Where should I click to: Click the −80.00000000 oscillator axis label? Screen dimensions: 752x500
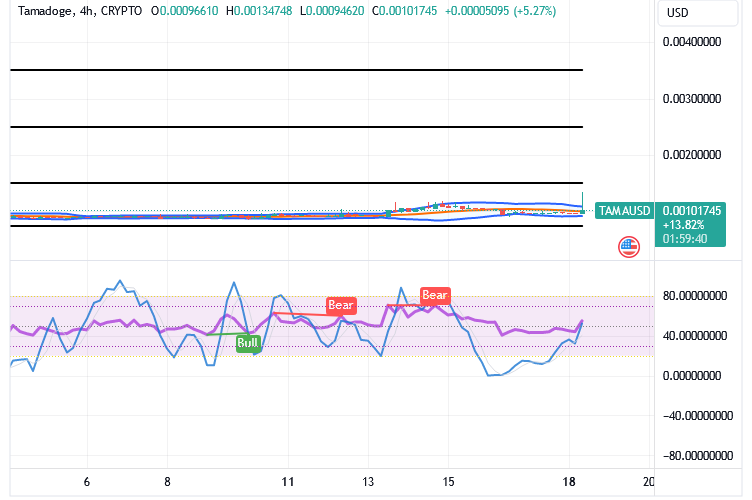698,456
